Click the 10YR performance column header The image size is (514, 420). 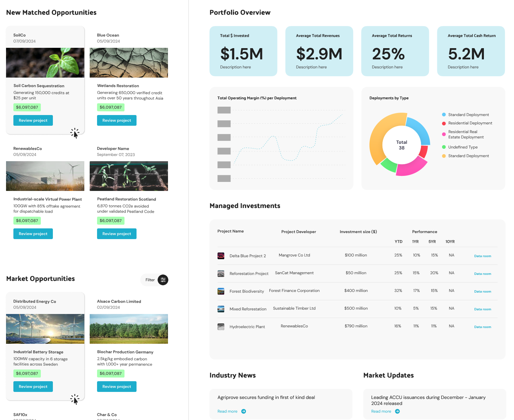click(450, 241)
